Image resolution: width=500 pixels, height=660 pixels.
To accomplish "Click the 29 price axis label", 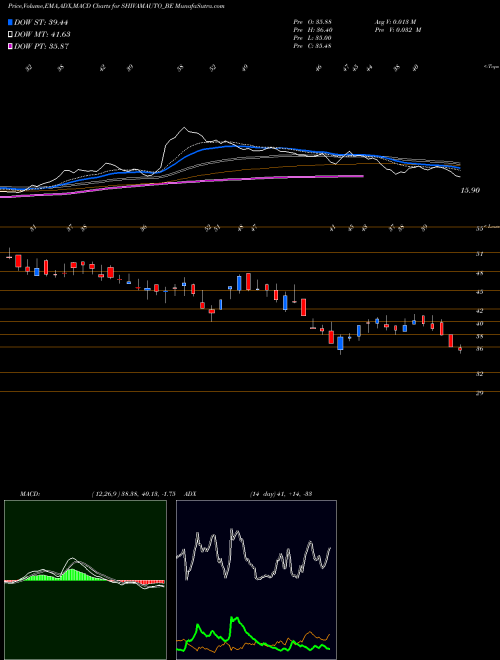I will (x=479, y=393).
